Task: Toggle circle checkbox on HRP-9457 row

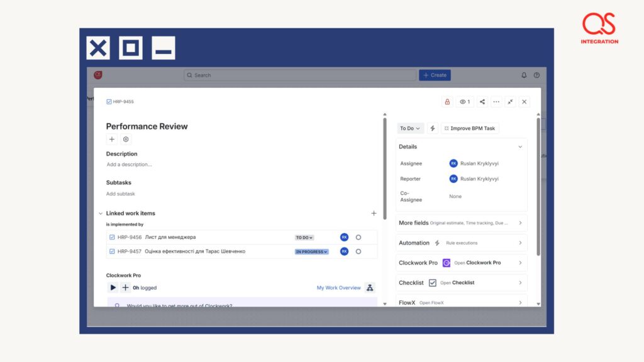Action: 358,251
